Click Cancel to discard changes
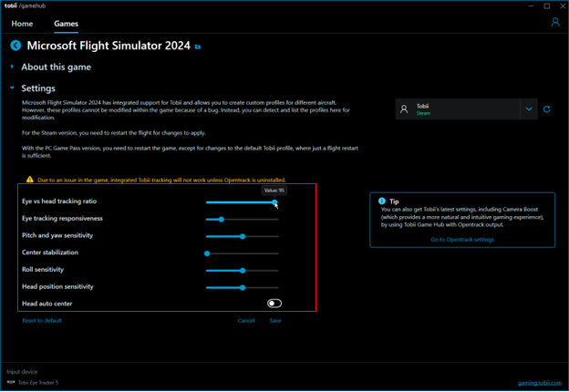The width and height of the screenshot is (569, 392). tap(246, 321)
